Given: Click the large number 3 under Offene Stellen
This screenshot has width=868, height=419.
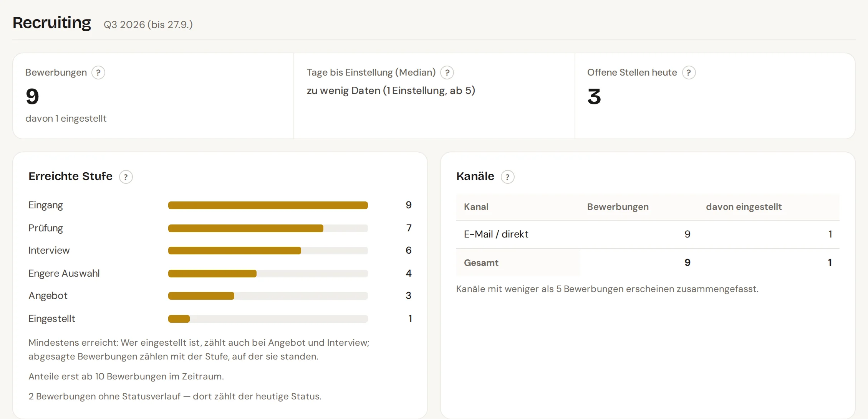Looking at the screenshot, I should pyautogui.click(x=594, y=96).
